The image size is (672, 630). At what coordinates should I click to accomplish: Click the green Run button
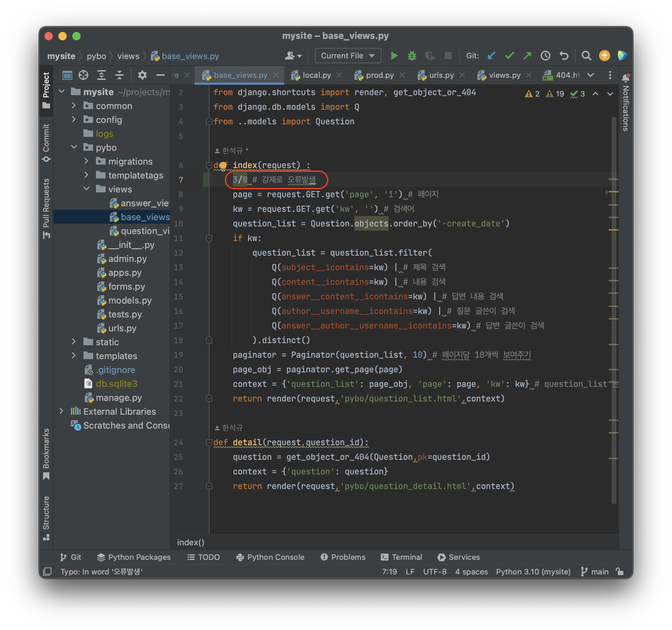[394, 56]
